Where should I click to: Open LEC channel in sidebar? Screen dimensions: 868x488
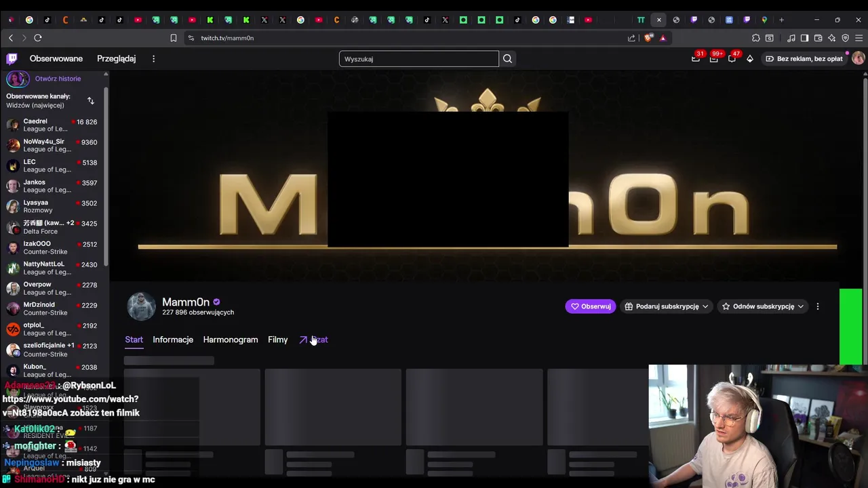[52, 165]
